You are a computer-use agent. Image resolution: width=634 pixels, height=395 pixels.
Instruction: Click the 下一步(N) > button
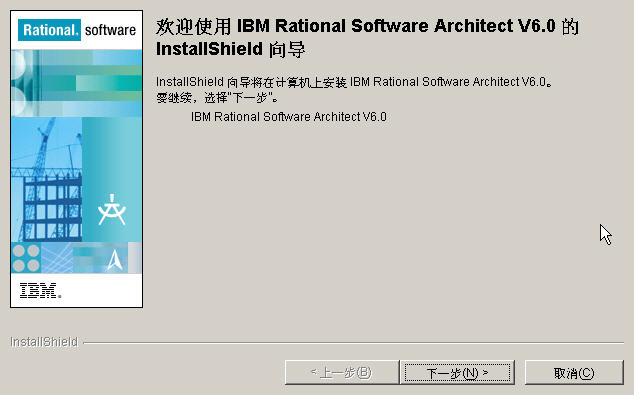pyautogui.click(x=457, y=372)
